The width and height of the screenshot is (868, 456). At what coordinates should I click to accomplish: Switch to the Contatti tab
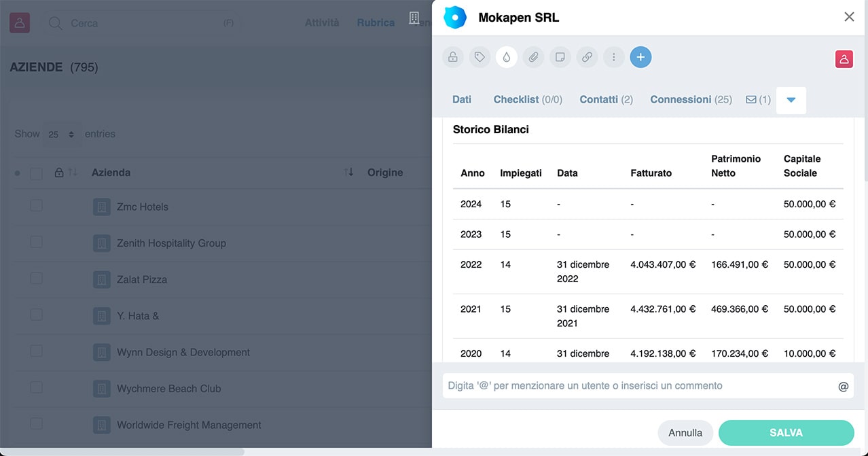click(x=605, y=99)
